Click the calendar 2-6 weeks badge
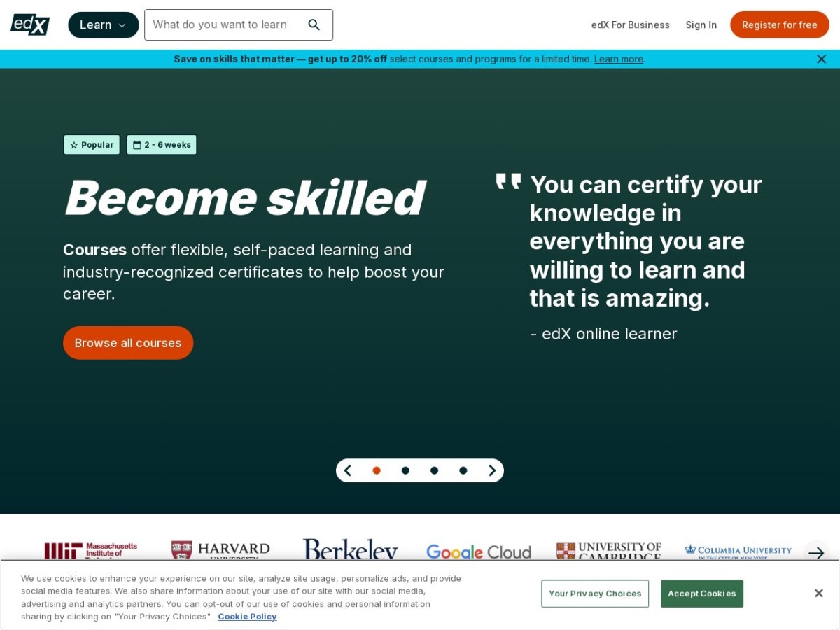 [162, 144]
